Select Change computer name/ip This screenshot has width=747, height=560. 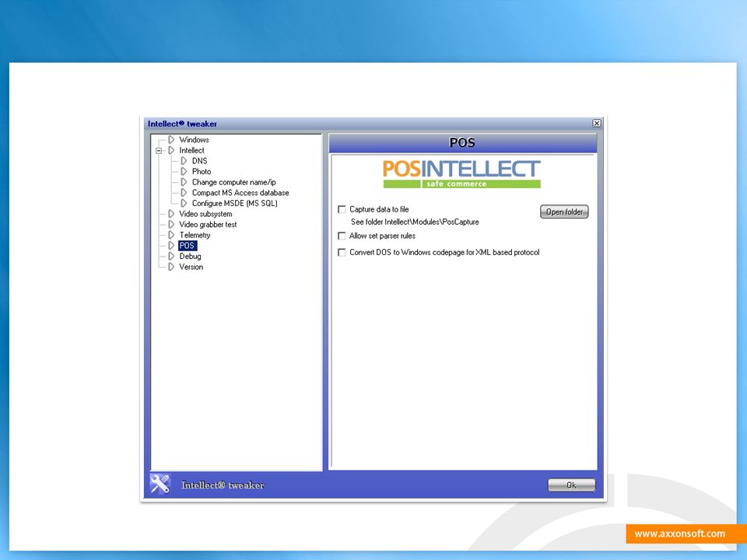click(234, 182)
